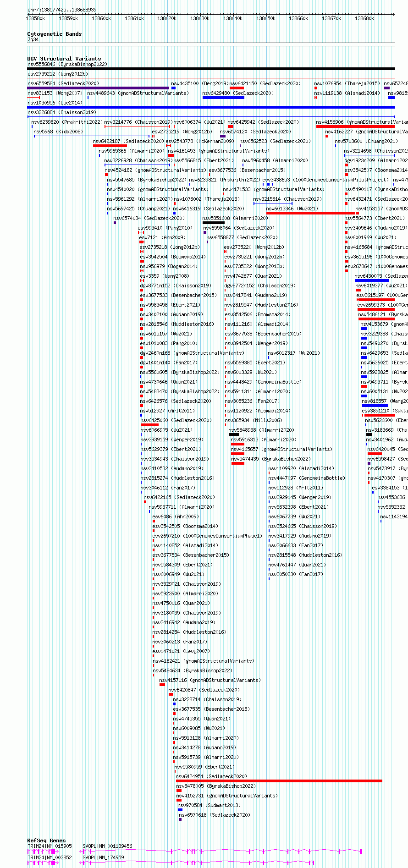408x868 pixels.
Task: Open esv993410 (Pang2010) label
Action: 165,228
